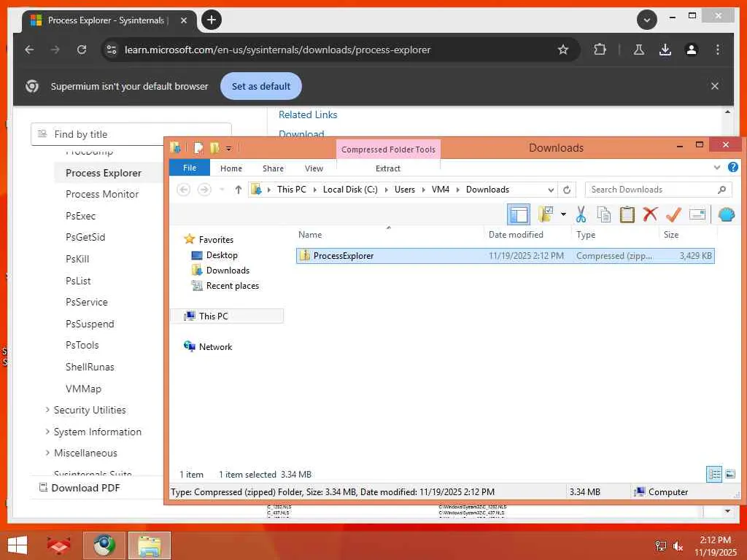The image size is (747, 560).
Task: Sort by Type column header
Action: point(586,234)
